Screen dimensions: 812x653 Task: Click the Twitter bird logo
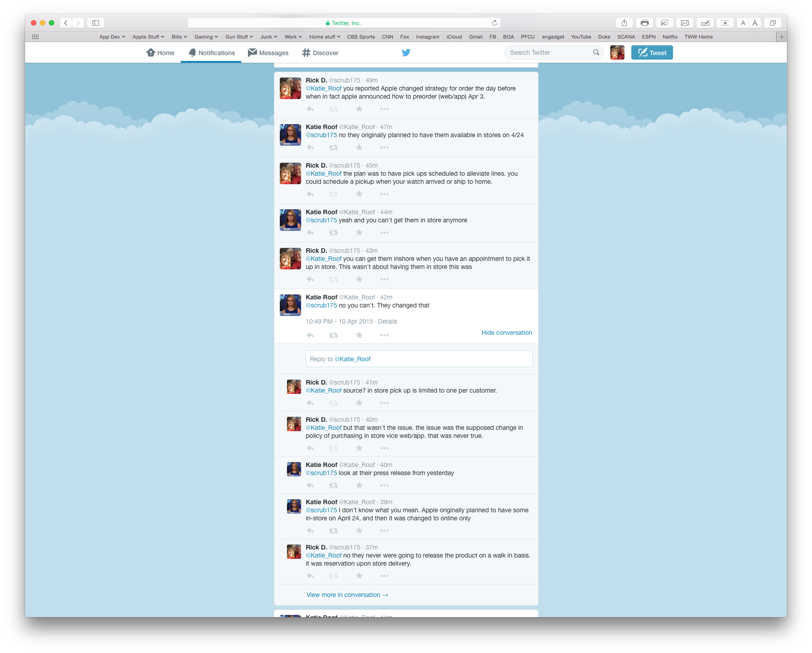point(406,52)
